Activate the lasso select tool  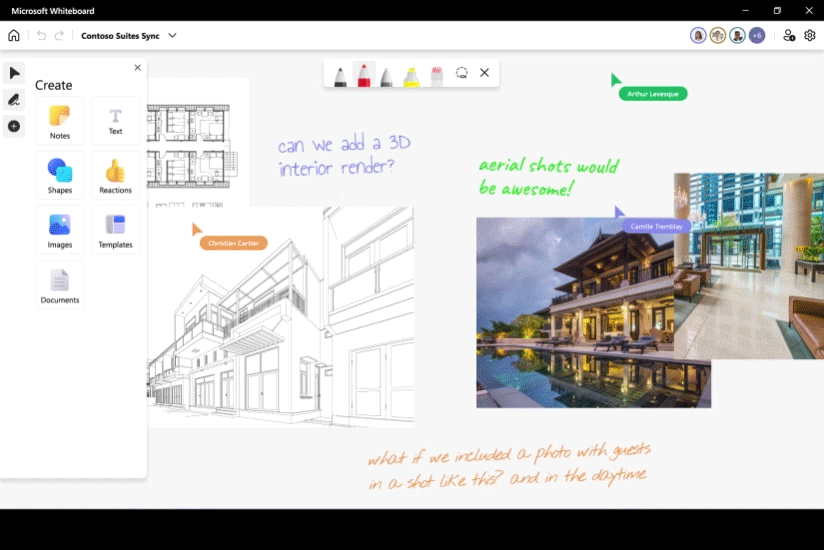pyautogui.click(x=461, y=73)
